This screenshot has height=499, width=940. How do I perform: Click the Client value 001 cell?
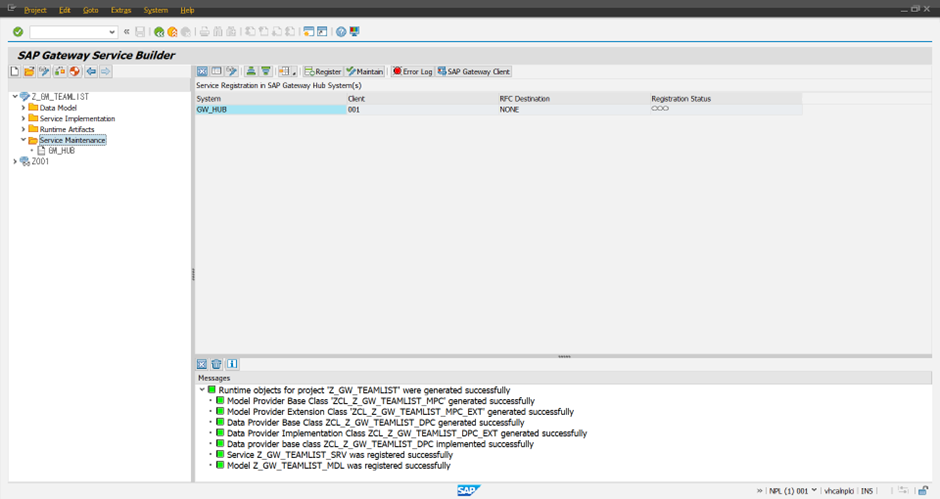pos(423,110)
